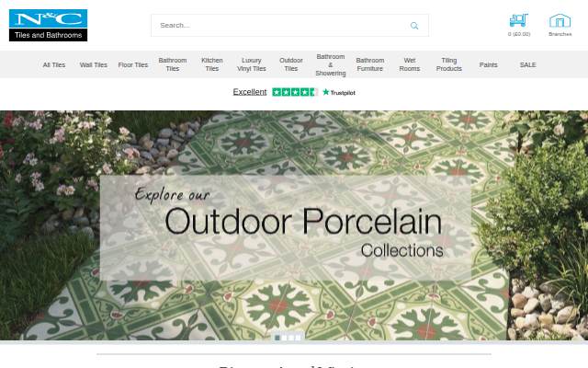Open the shopping trolley basket icon

[519, 20]
